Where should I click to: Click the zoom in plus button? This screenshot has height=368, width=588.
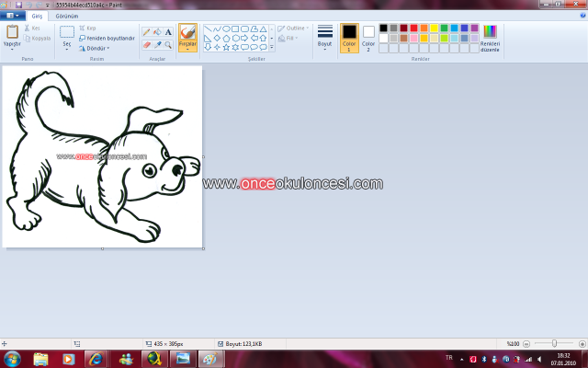[582, 343]
